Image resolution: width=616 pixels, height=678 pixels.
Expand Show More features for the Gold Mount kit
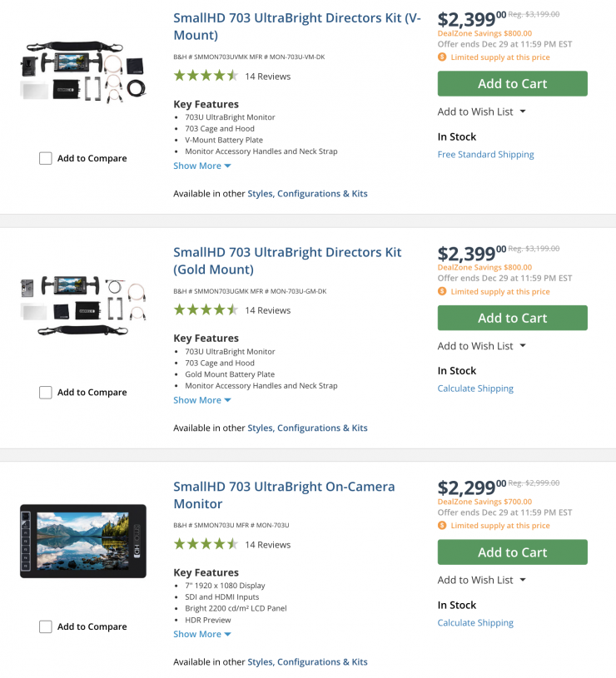(202, 400)
